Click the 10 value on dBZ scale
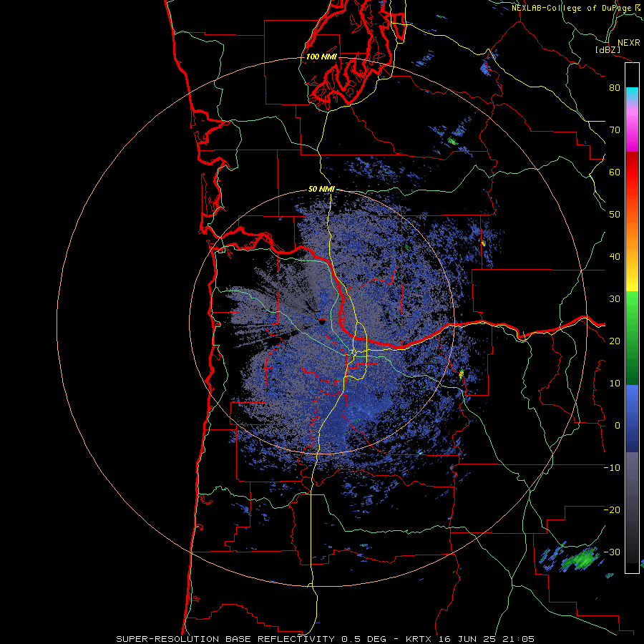This screenshot has width=644, height=644. pyautogui.click(x=615, y=384)
